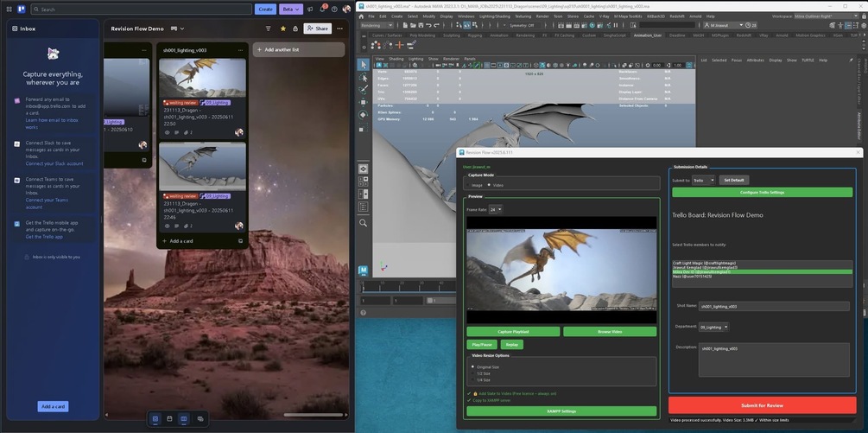Open Trello notifications bell icon

(x=323, y=10)
